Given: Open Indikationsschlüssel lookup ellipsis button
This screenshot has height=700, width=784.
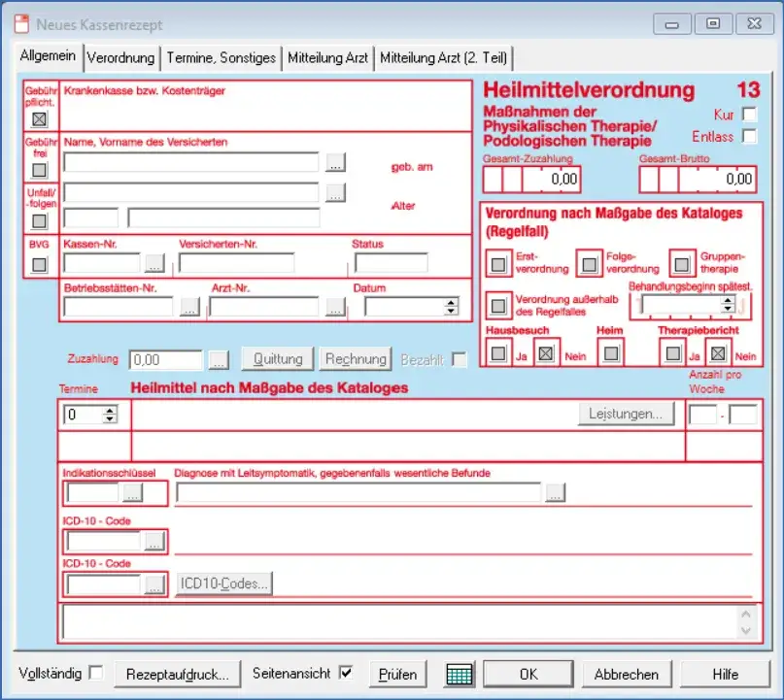Looking at the screenshot, I should point(133,493).
